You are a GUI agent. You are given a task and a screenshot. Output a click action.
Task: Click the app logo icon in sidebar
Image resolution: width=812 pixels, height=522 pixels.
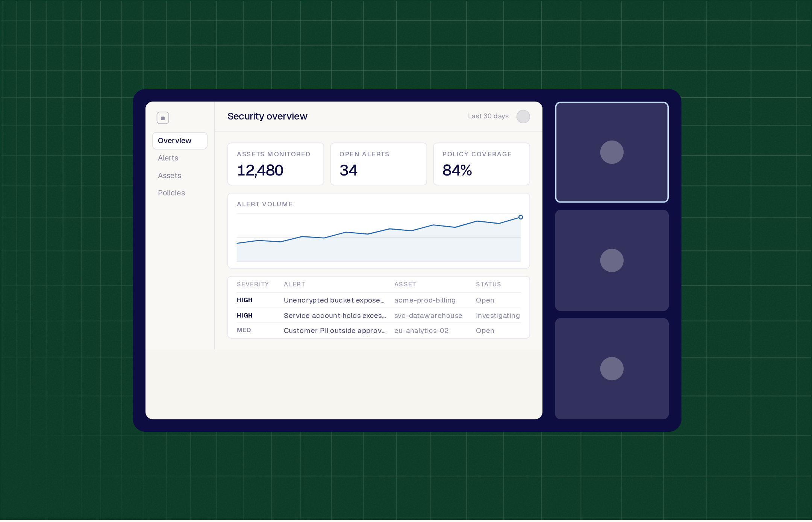[163, 118]
